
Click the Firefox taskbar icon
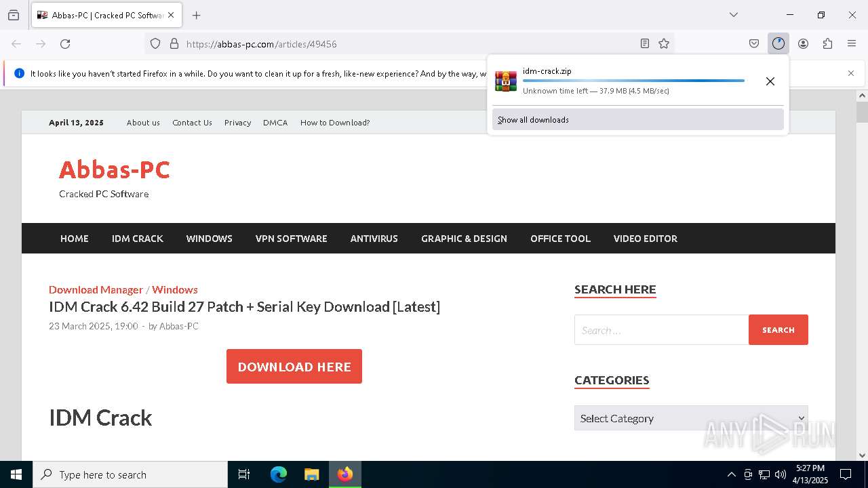click(x=345, y=474)
